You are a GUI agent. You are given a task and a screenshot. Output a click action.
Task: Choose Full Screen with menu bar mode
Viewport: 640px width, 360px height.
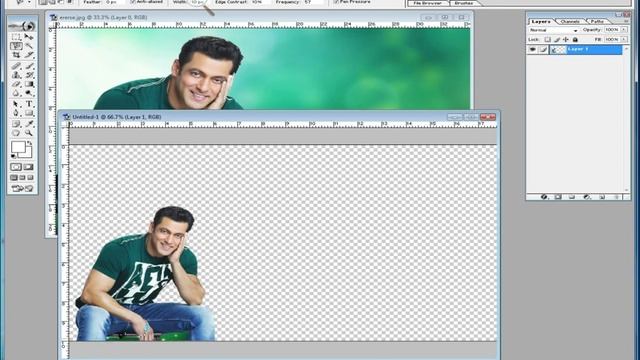22,178
